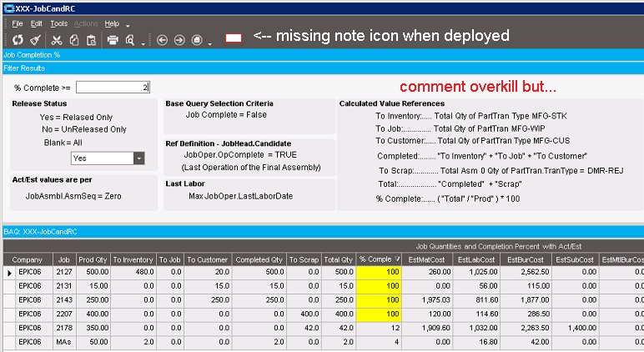The height and width of the screenshot is (352, 644).
Task: Sort by the Total Qty column header
Action: coord(339,259)
